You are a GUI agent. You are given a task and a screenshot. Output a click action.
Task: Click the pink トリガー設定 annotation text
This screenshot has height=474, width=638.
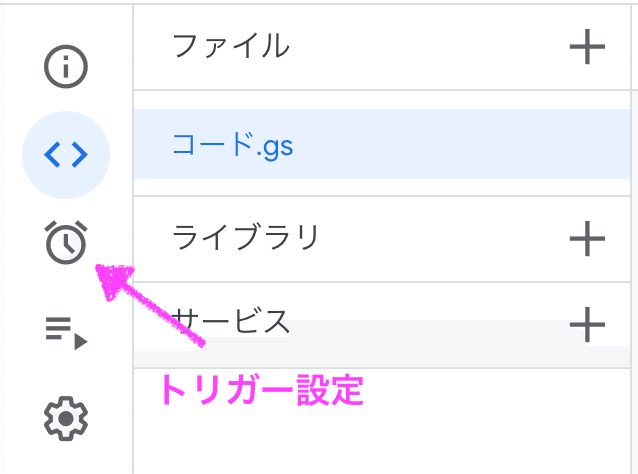coord(262,390)
